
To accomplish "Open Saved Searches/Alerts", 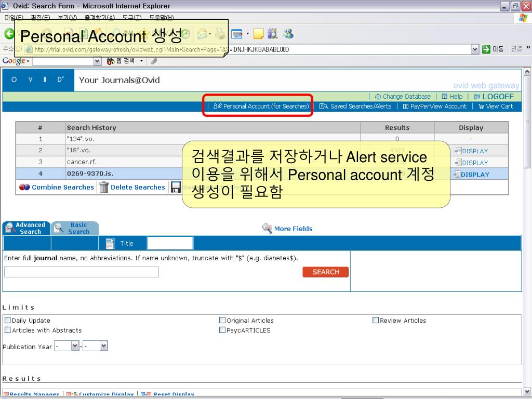I will [355, 106].
